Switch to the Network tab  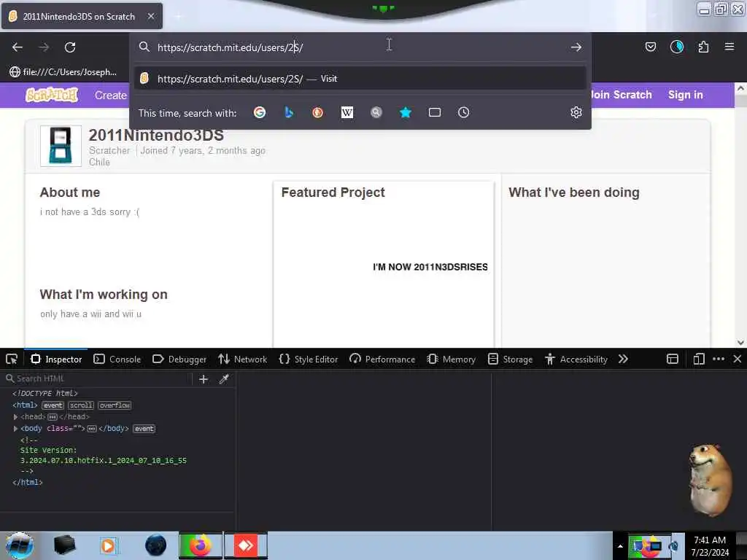tap(242, 359)
